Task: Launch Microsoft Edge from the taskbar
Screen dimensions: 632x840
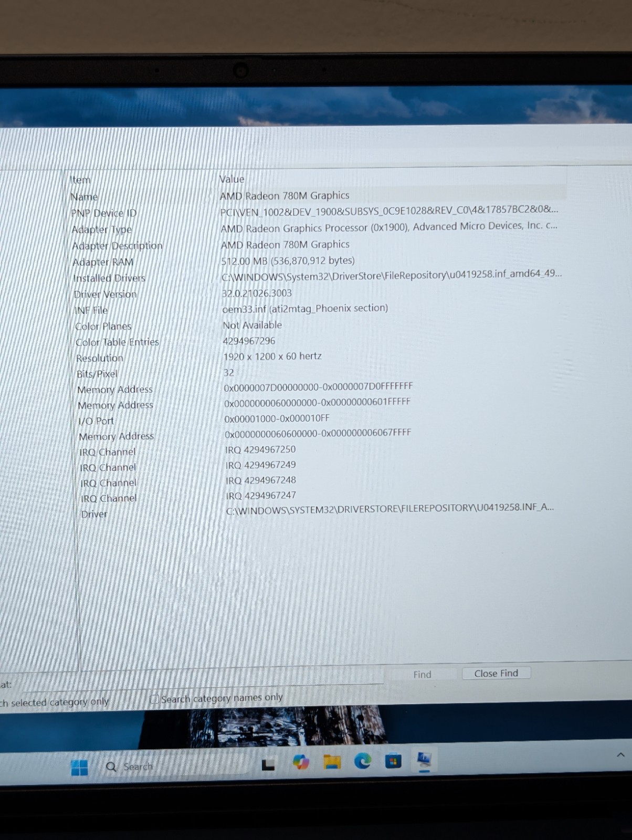Action: point(362,760)
